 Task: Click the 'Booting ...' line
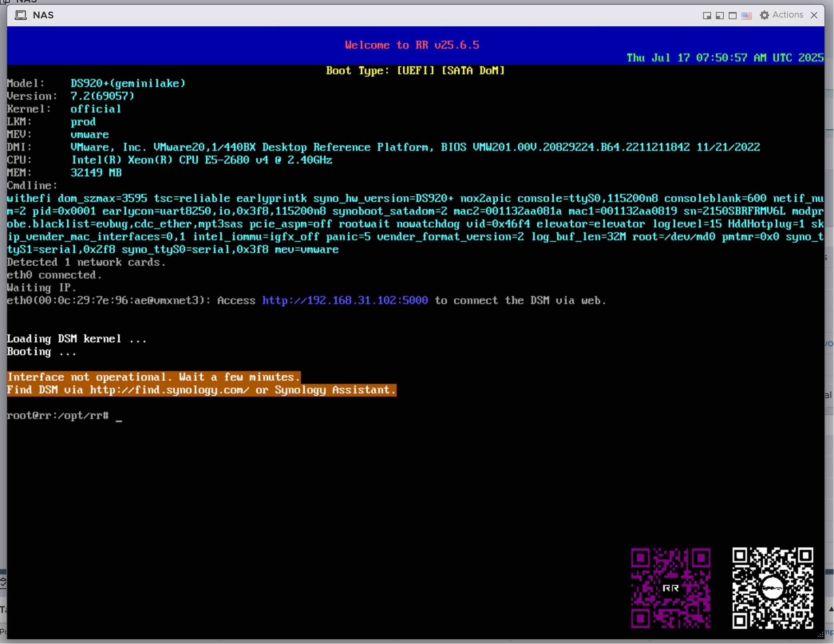pos(42,352)
